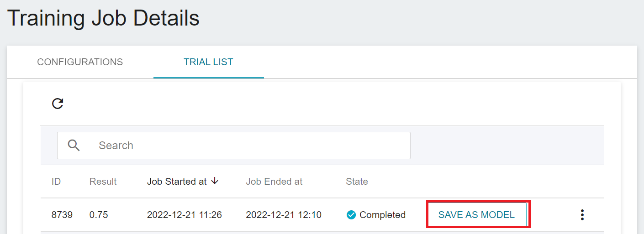Click end time 2022-12-21 12:10
Viewport: 644px width, 234px height.
[284, 215]
